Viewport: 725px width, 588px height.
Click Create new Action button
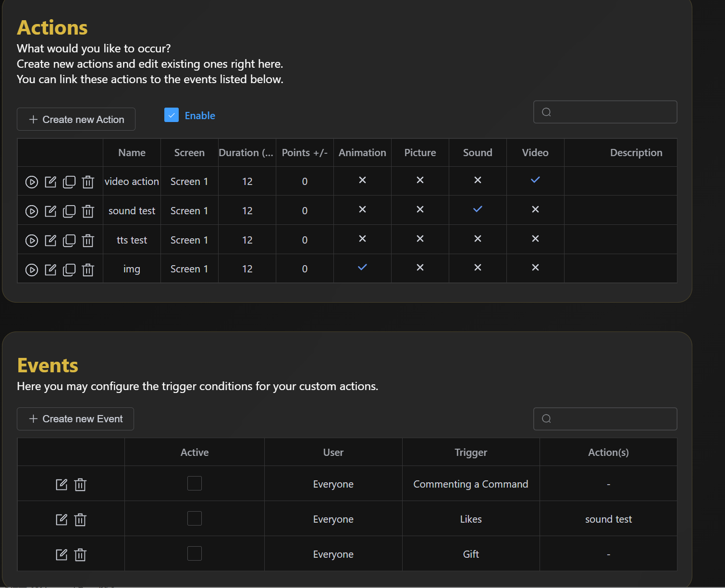[x=76, y=119]
